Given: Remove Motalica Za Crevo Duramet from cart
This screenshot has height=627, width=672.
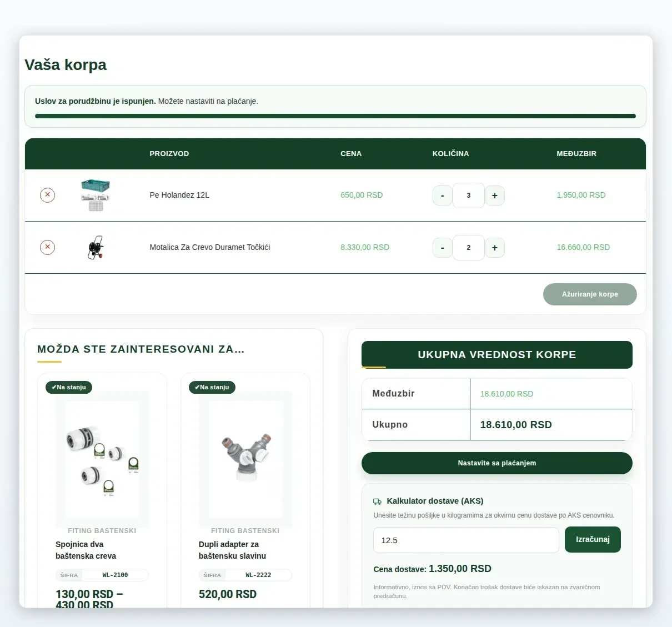Looking at the screenshot, I should click(48, 247).
